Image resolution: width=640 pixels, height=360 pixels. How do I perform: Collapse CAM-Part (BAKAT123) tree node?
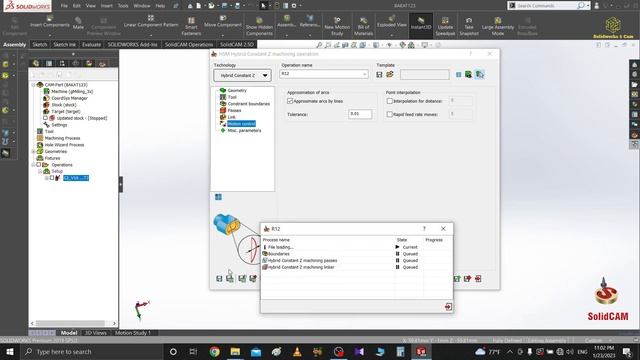point(33,85)
